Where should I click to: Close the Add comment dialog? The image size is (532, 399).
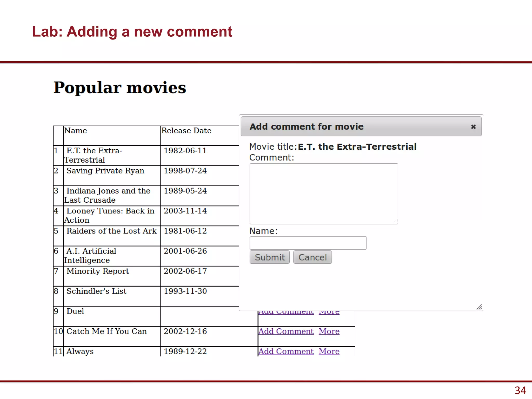[473, 127]
